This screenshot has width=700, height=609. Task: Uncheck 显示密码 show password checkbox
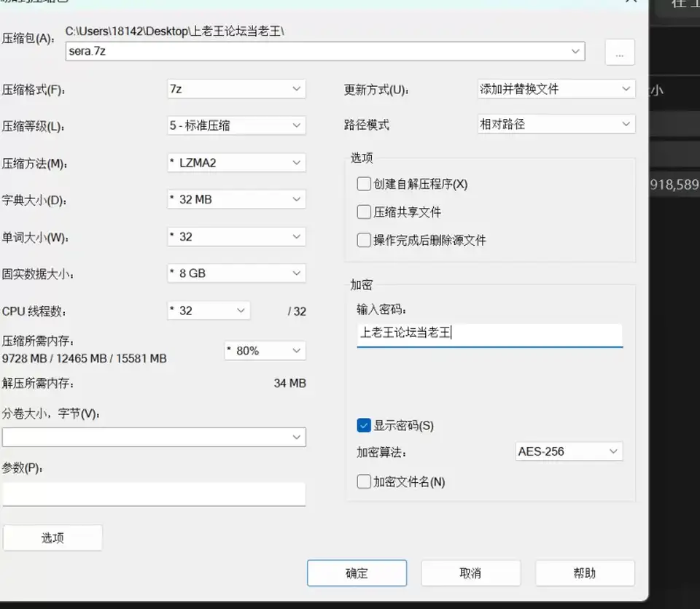tap(364, 425)
